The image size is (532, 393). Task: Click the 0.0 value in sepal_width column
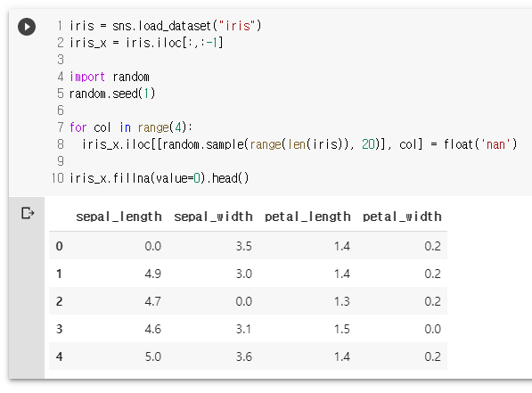pyautogui.click(x=244, y=301)
